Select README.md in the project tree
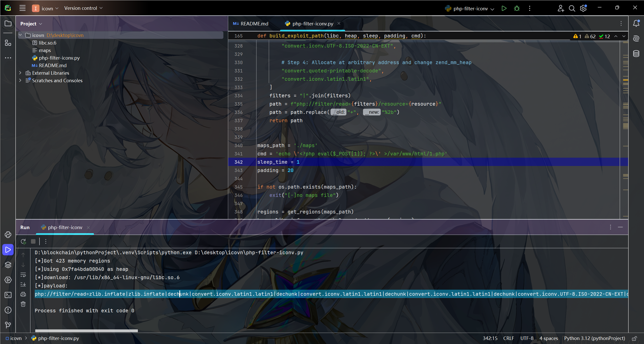The image size is (644, 344). [53, 65]
